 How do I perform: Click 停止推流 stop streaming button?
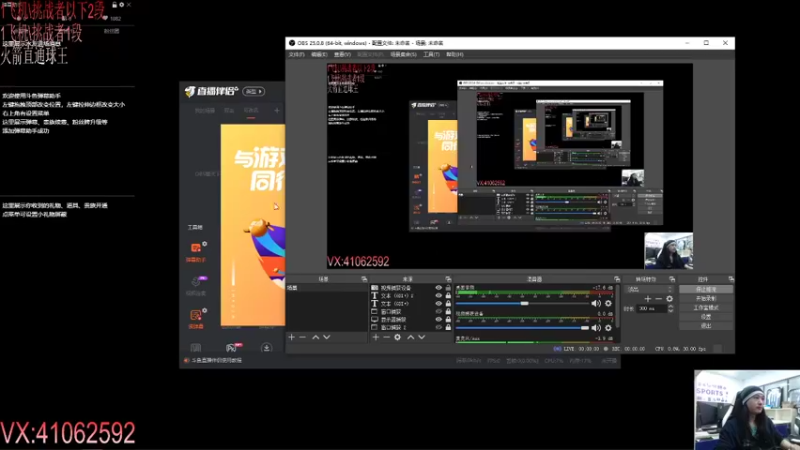click(706, 289)
